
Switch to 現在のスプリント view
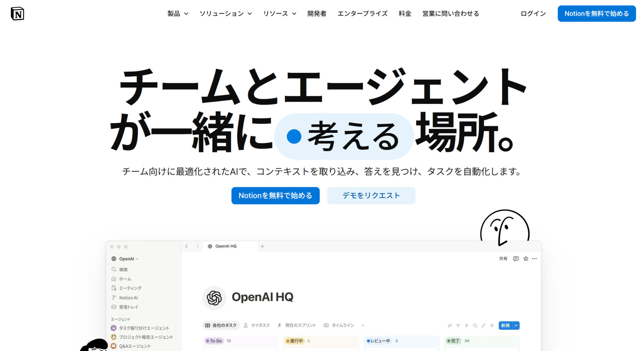point(297,325)
